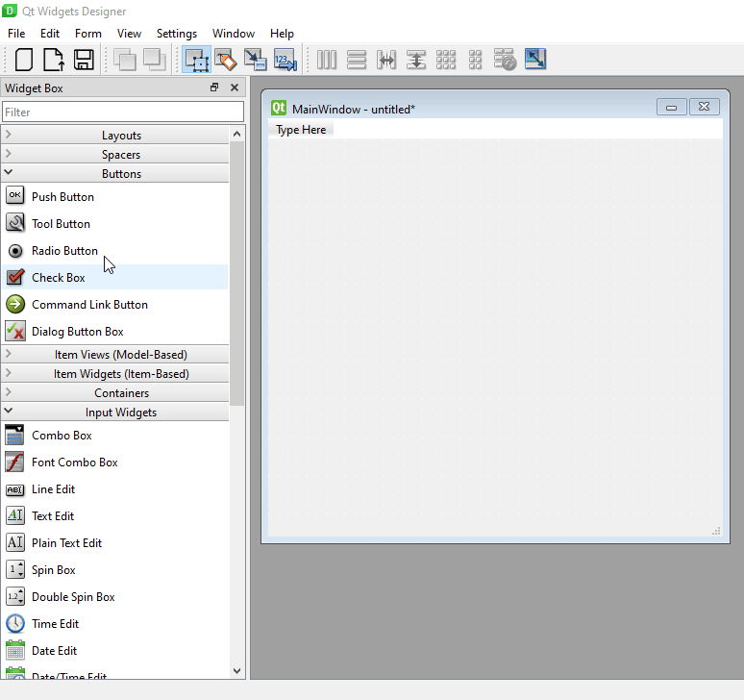Viewport: 744px width, 700px height.
Task: Click the New form toolbar icon
Action: point(24,60)
